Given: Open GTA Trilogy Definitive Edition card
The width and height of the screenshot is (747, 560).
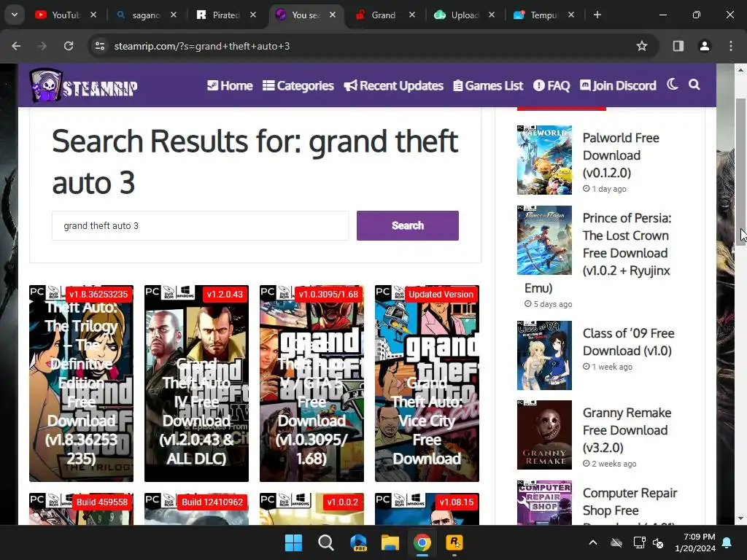Looking at the screenshot, I should point(82,384).
